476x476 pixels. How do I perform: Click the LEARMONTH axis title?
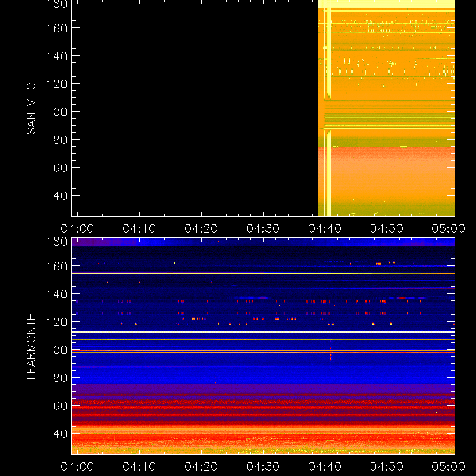point(31,346)
